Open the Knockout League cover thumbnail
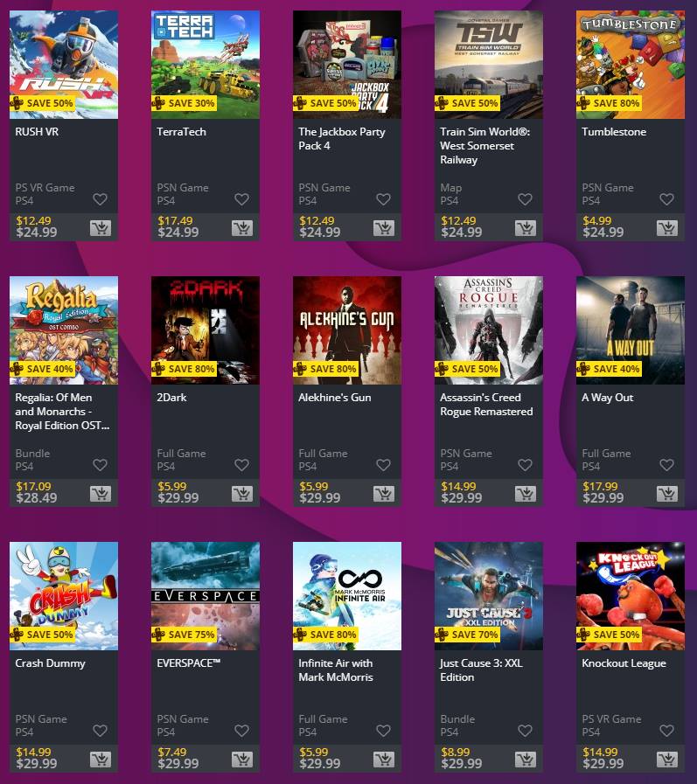 pos(631,596)
